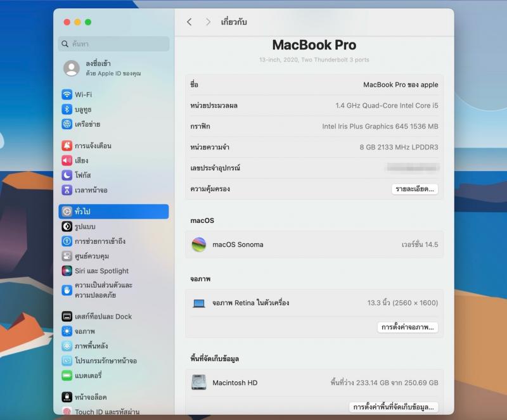Open Wi-Fi settings icon in sidebar
Image resolution: width=507 pixels, height=420 pixels.
tap(67, 94)
